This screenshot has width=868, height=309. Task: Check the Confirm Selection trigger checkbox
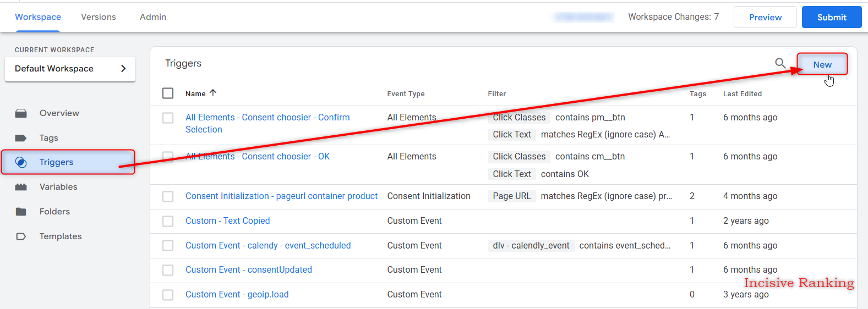click(168, 118)
